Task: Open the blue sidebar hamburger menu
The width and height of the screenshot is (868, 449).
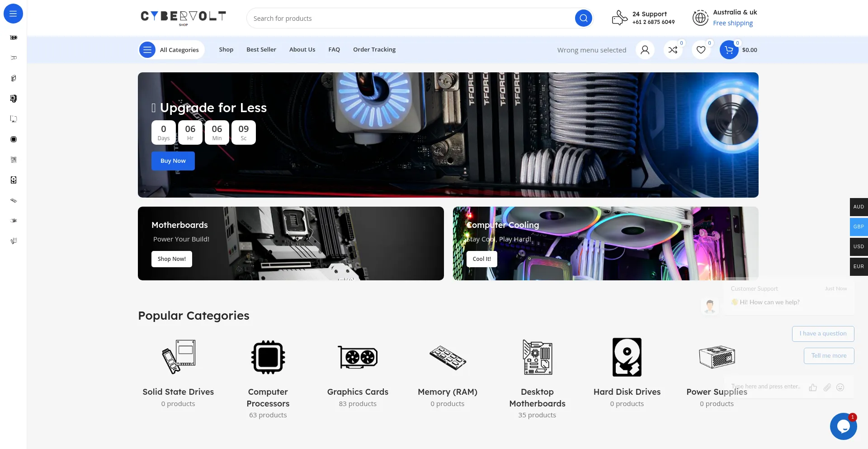Action: [13, 14]
